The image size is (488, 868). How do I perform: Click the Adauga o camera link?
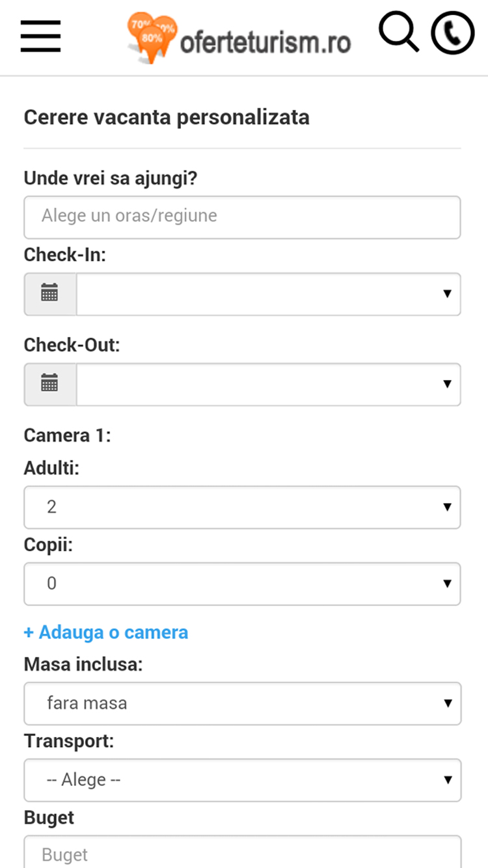pos(106,632)
